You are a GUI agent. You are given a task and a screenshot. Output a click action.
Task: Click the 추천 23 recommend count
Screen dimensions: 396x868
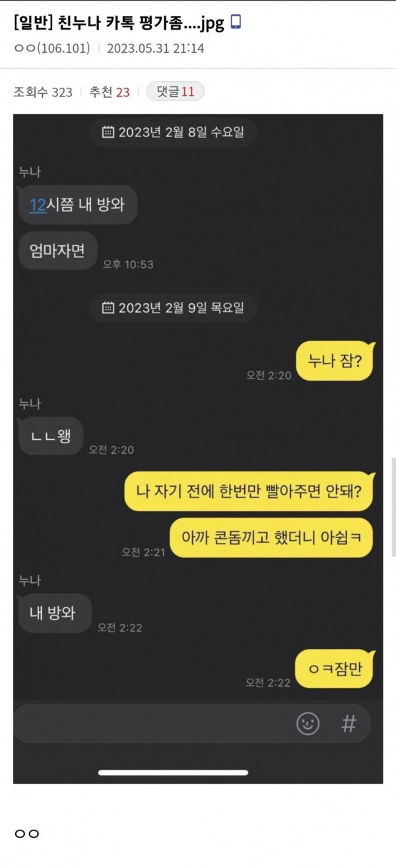[110, 92]
